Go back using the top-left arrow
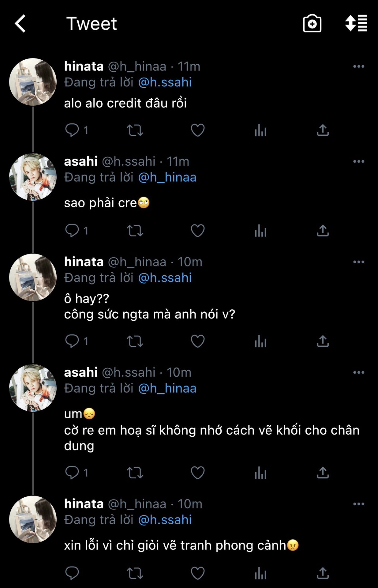Screen dimensions: 378x588 [x=20, y=24]
